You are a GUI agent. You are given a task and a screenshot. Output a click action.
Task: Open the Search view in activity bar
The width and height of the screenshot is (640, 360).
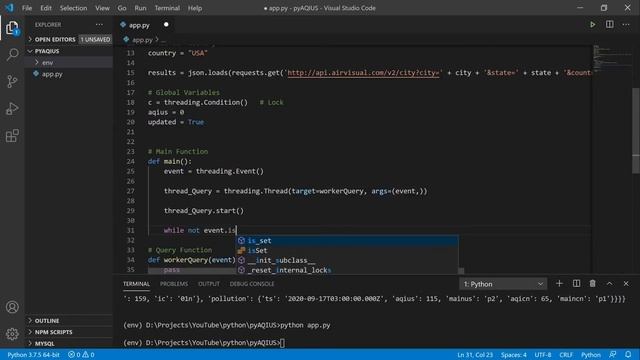(12, 54)
